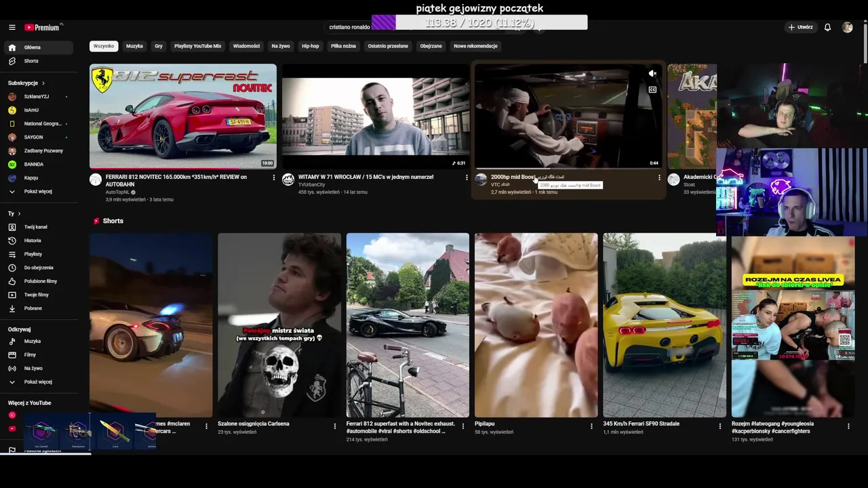Open options for Ferrari SF90 Stradale short
The image size is (868, 488).
[720, 426]
